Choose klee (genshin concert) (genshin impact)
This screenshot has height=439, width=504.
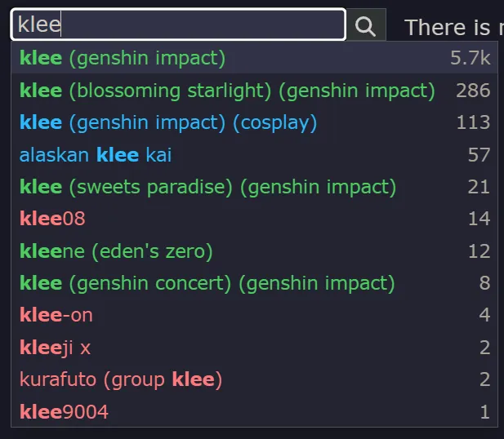[254, 283]
